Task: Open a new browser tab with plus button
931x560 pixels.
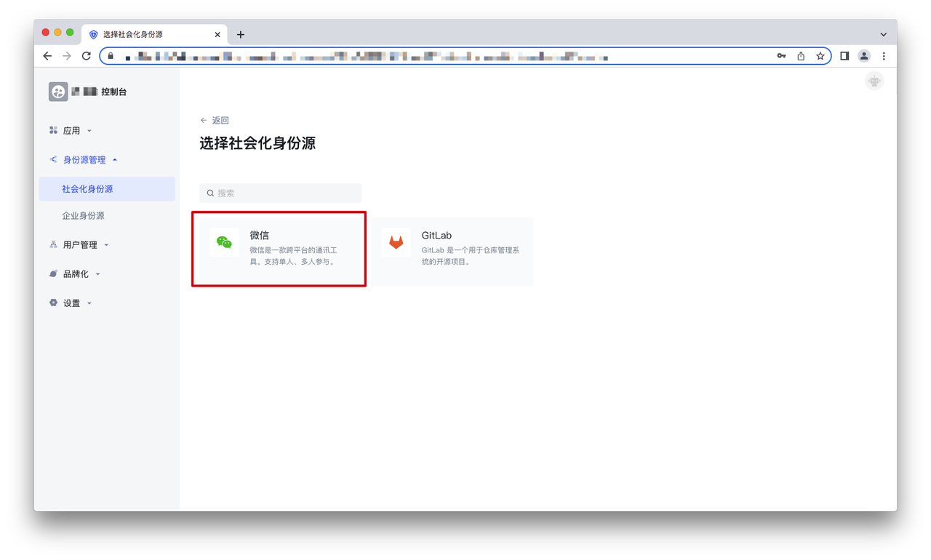Action: 241,34
